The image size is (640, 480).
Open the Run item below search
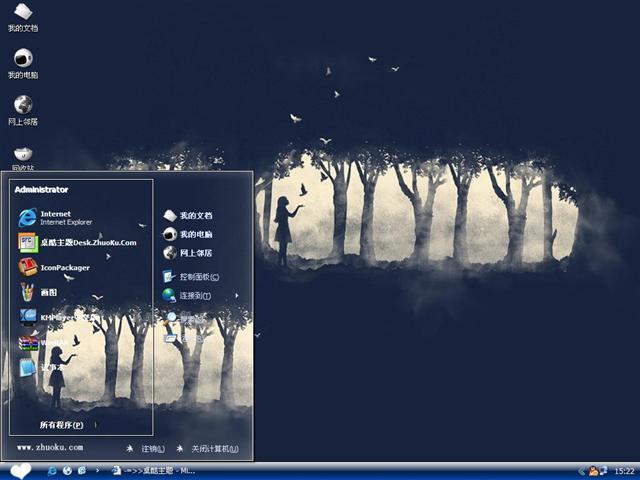(182, 338)
